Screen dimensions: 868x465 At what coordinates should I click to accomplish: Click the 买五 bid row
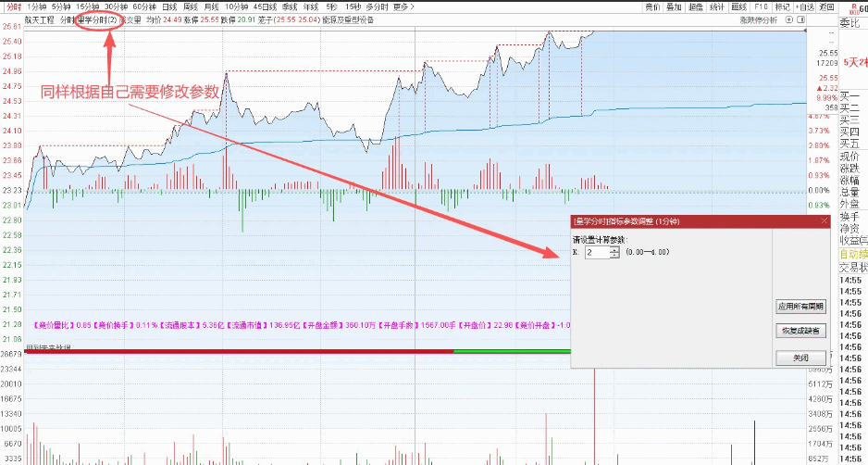850,144
